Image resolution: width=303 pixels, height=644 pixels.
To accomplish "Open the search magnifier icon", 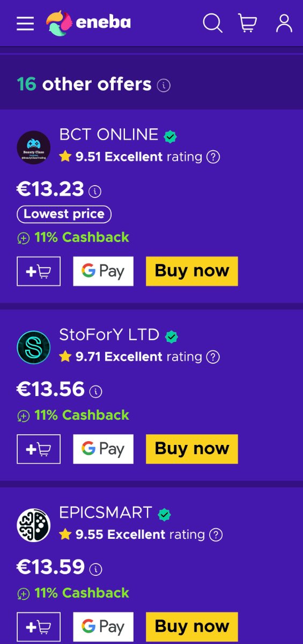I will pyautogui.click(x=212, y=23).
